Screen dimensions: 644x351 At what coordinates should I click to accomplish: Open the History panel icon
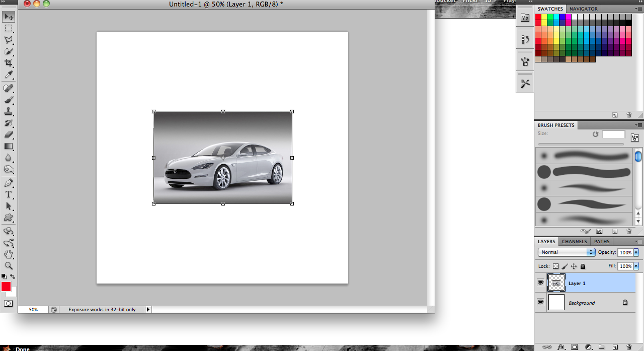pos(525,39)
